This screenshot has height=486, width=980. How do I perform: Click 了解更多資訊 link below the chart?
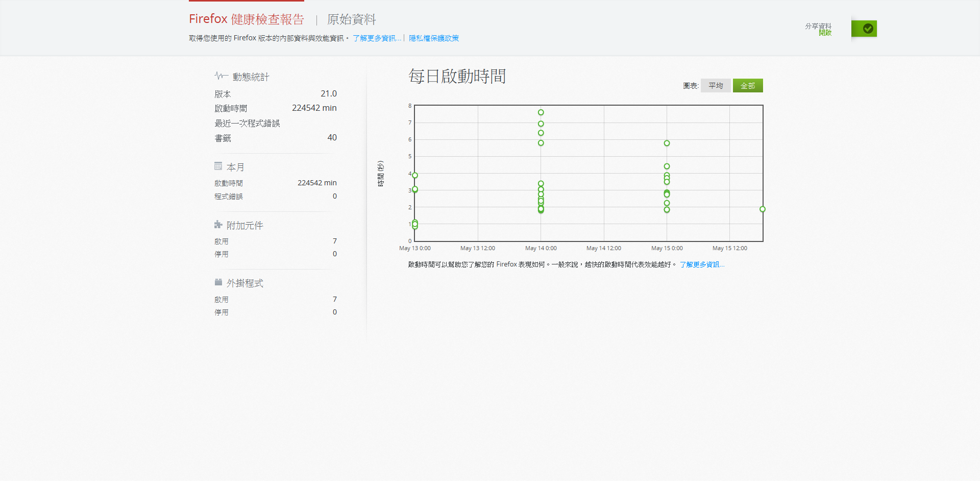(x=701, y=264)
